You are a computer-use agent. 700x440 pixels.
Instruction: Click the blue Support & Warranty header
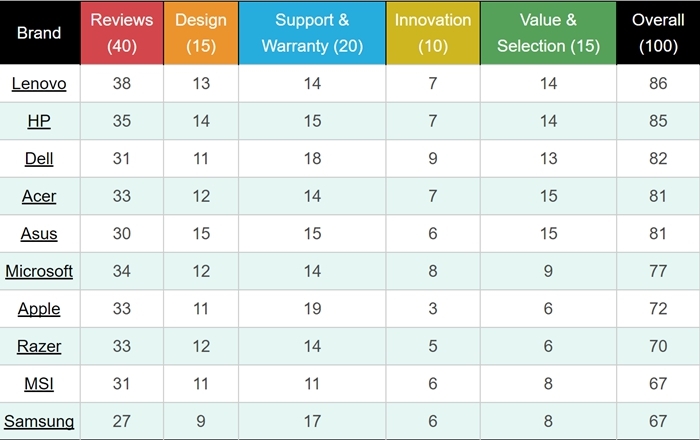click(312, 33)
